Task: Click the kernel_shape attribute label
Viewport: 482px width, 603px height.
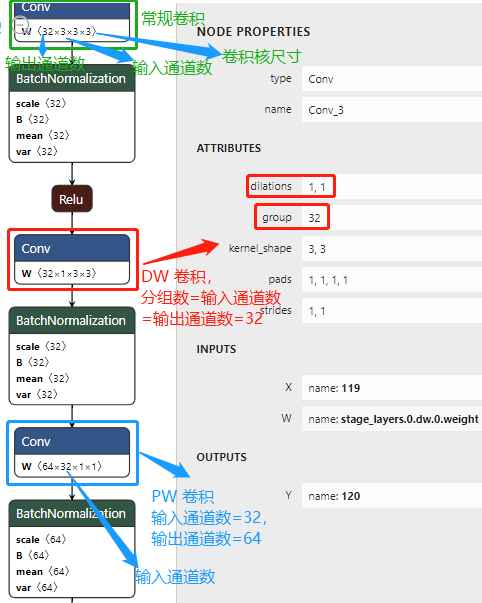Action: coord(260,248)
